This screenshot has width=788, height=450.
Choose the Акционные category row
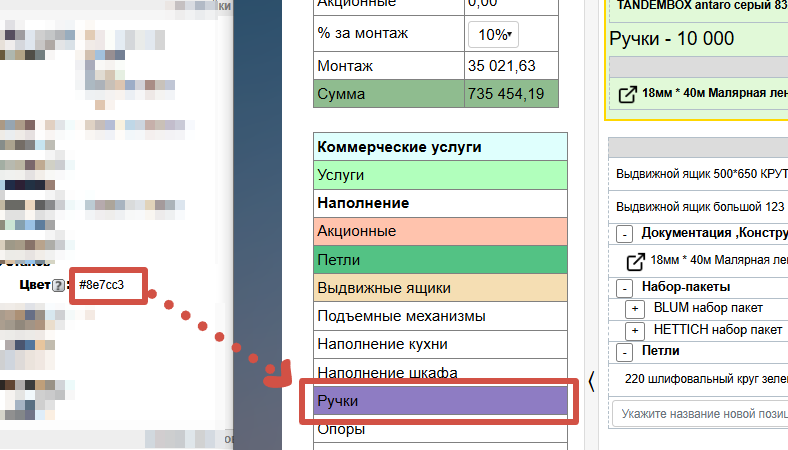click(x=440, y=231)
